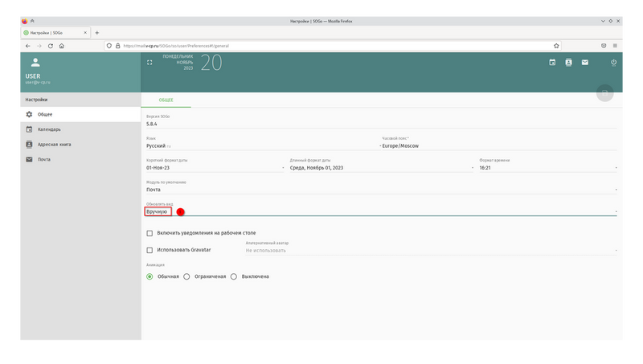Switch to the 'Общее' tab
The height and width of the screenshot is (364, 643).
166,100
